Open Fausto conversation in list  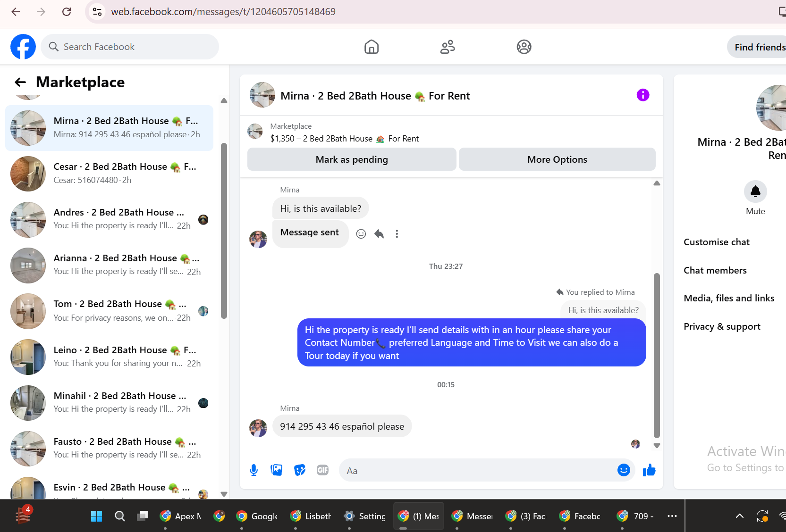109,448
